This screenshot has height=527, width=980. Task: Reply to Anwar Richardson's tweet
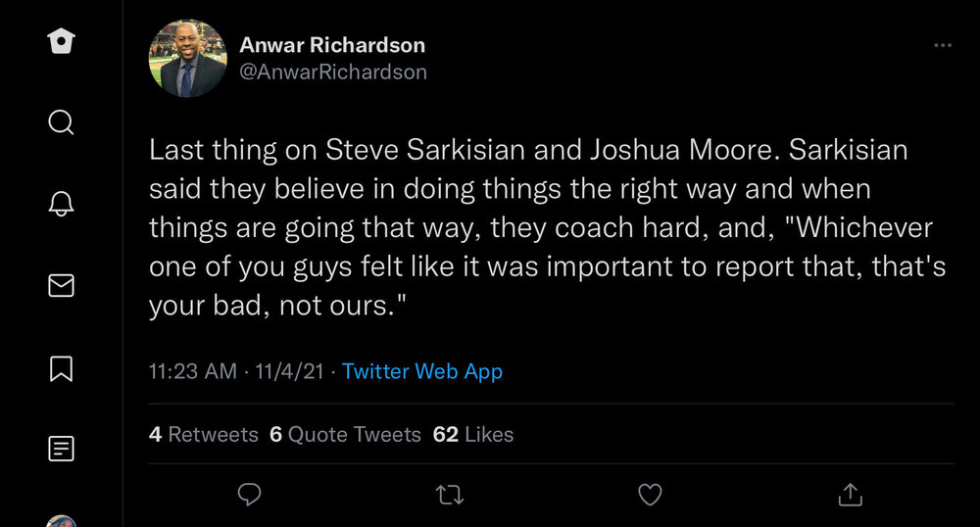tap(250, 495)
